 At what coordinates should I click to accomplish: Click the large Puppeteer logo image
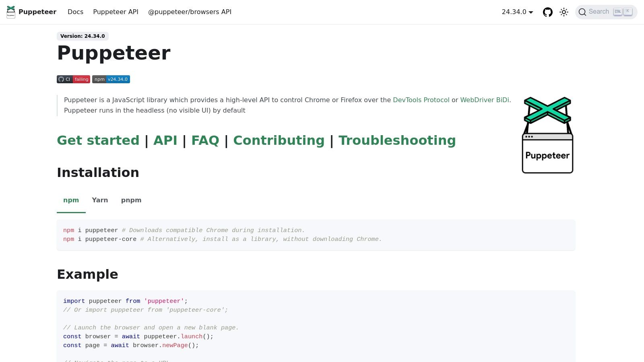coord(547,135)
